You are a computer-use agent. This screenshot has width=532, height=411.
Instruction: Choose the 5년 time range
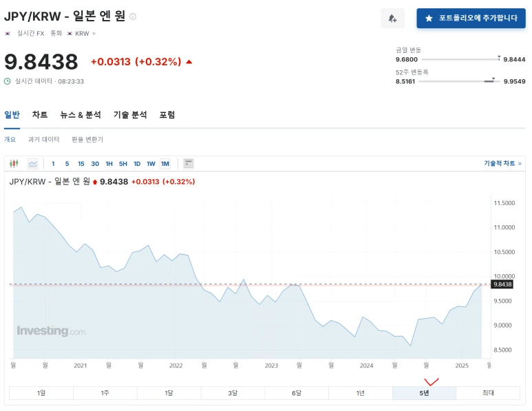tap(424, 393)
